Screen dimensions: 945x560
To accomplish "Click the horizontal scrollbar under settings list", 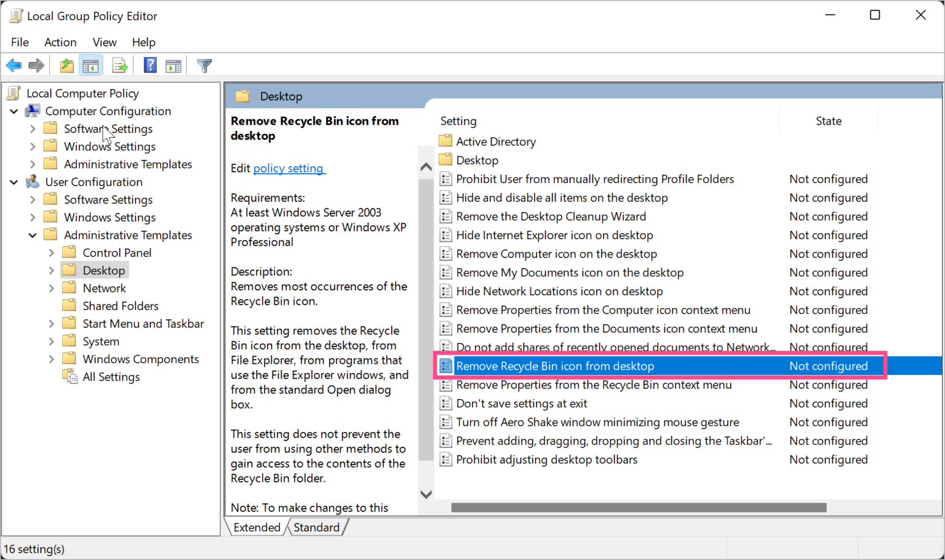I will (639, 508).
